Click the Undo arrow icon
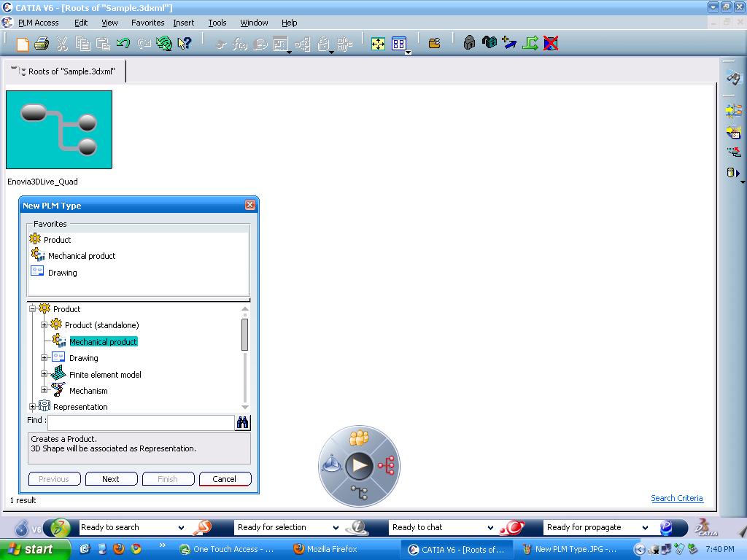 [x=123, y=44]
